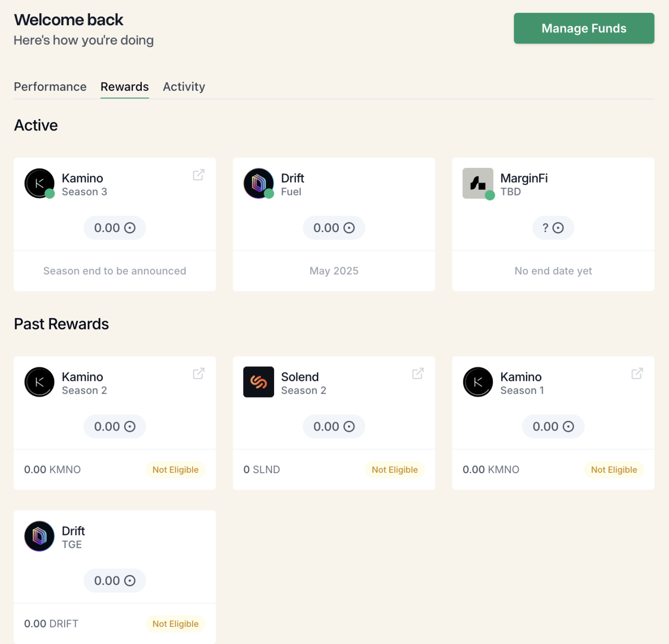669x644 pixels.
Task: Select the Rewards tab
Action: click(125, 87)
